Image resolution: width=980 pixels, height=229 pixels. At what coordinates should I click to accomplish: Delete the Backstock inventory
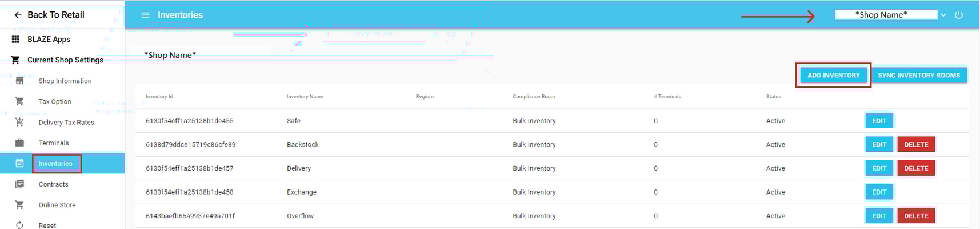click(x=916, y=145)
